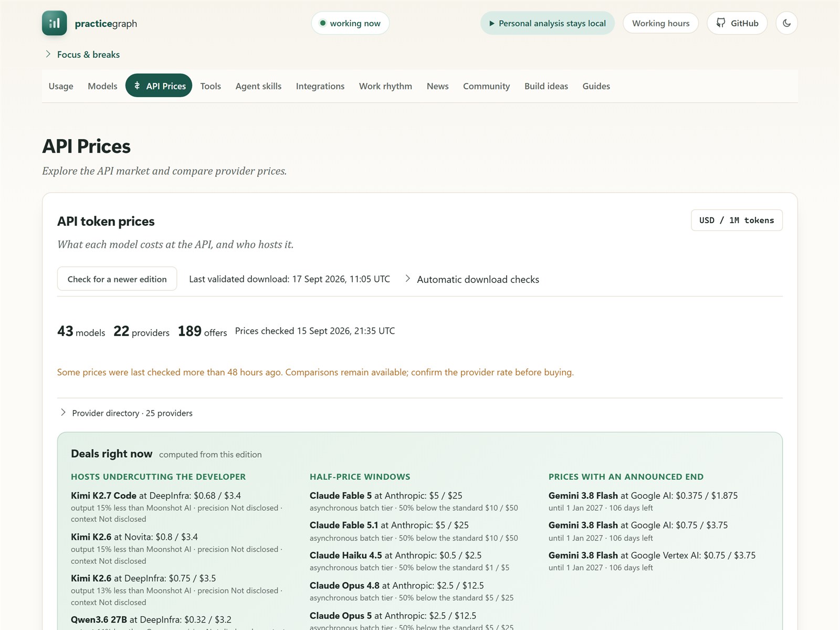Click Gemini 3.8 Flash at Google Vertex AI deal
The width and height of the screenshot is (840, 630).
652,555
